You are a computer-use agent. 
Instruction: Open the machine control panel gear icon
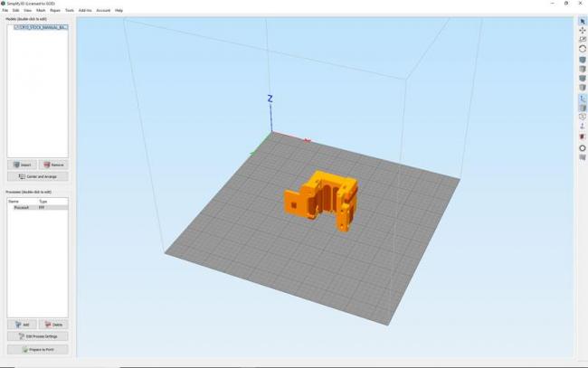[x=582, y=147]
